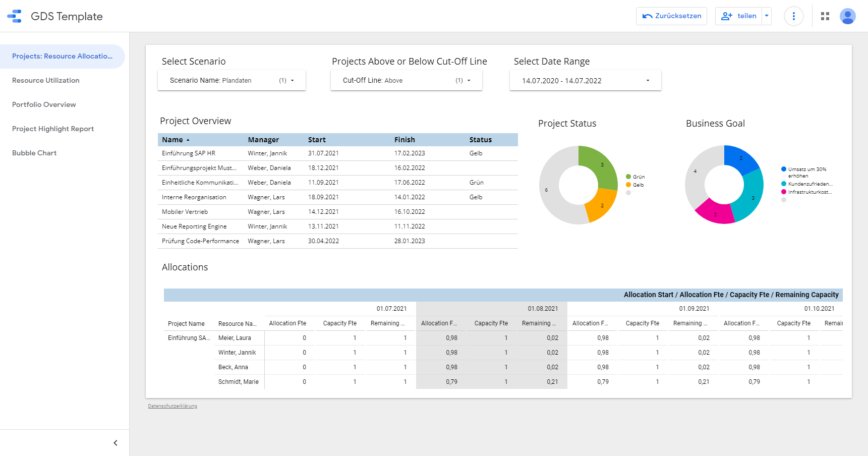
Task: Open the Portfolio Overview page
Action: (x=44, y=104)
